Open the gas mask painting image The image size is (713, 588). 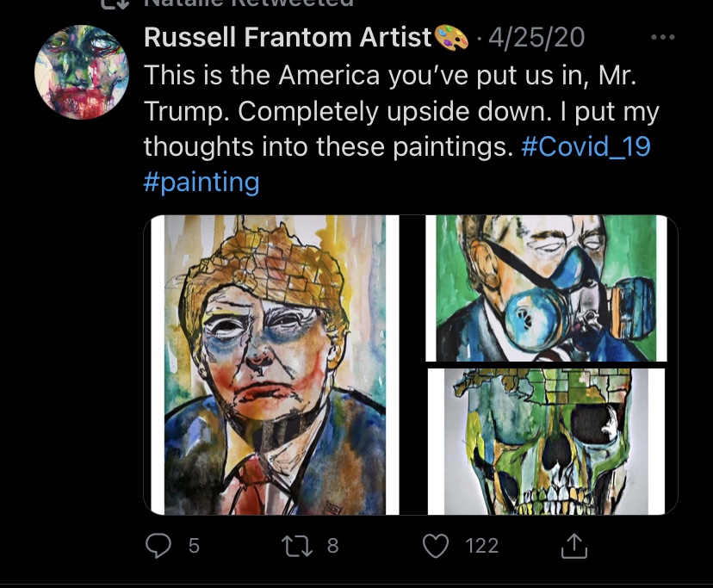(546, 288)
